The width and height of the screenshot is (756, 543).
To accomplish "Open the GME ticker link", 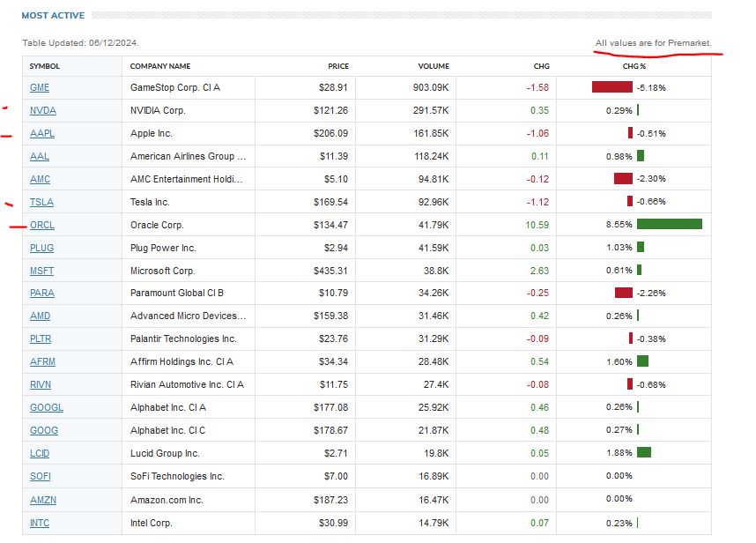I will click(x=40, y=87).
